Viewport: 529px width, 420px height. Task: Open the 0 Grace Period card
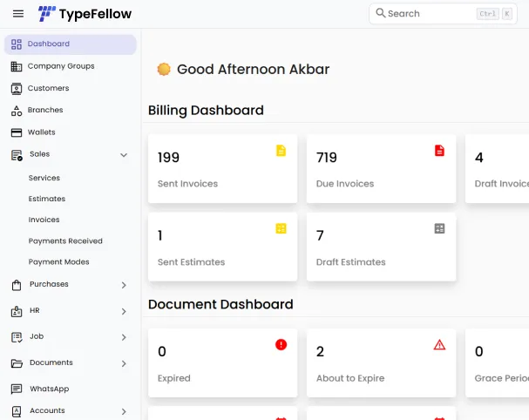pos(497,363)
